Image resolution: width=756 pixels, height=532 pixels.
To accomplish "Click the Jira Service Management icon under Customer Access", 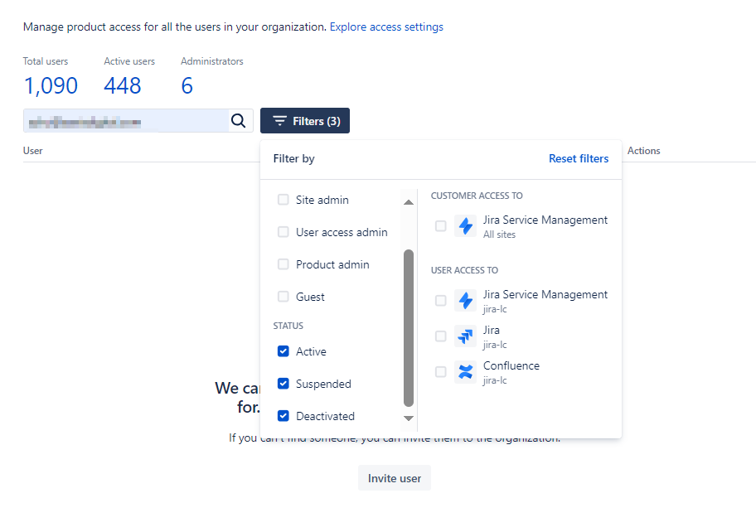I will pyautogui.click(x=465, y=225).
